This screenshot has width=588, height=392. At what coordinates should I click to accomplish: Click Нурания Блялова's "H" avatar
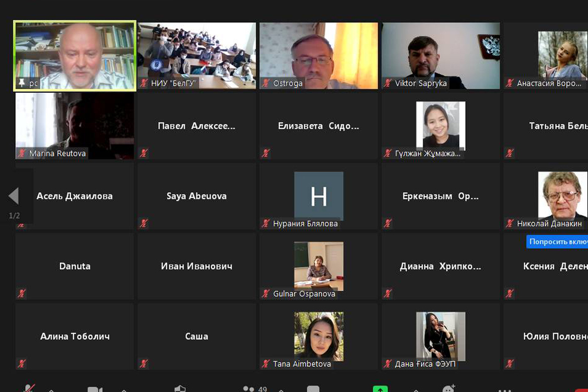click(319, 196)
